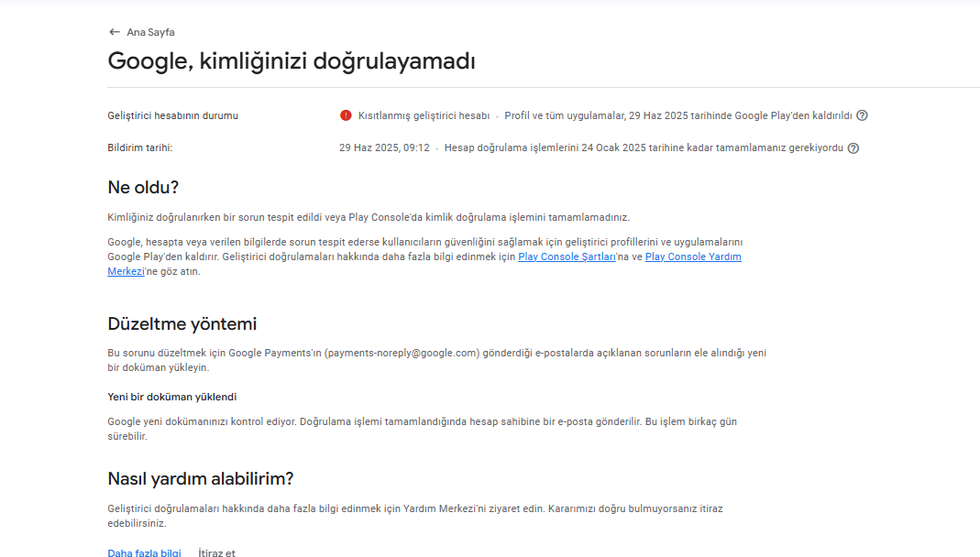Screen dimensions: 980x557
Task: Click the Daha fazla bilgi link
Action: 144,552
